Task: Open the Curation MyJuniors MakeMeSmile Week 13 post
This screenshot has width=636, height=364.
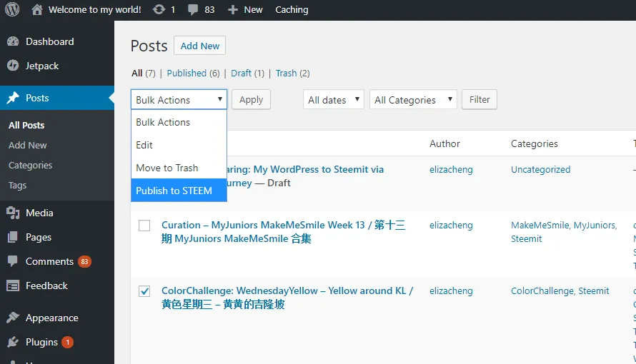Action: (x=283, y=231)
